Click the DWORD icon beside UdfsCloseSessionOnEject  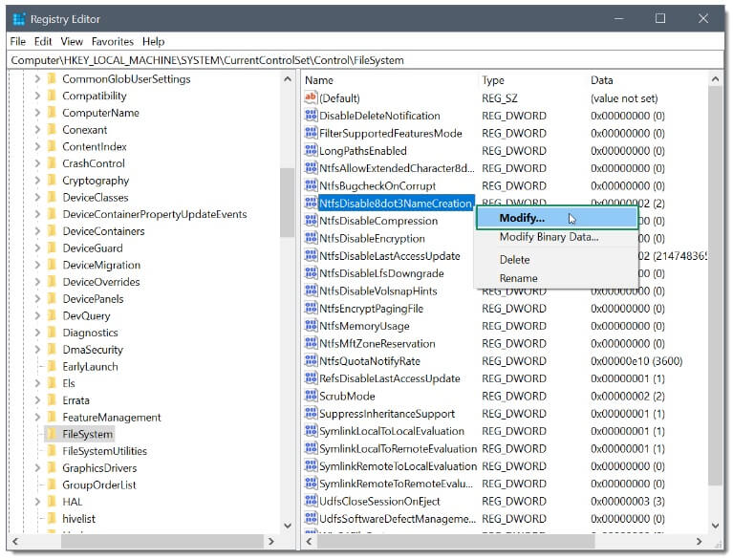tap(310, 501)
